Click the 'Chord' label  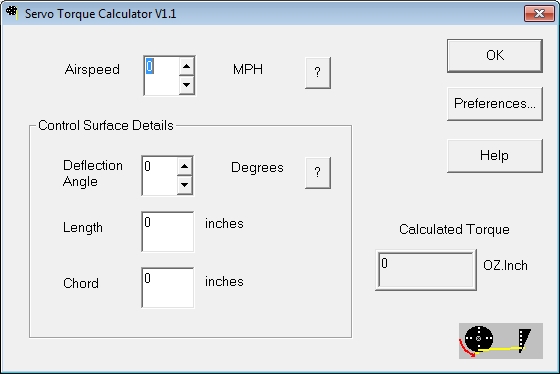81,283
